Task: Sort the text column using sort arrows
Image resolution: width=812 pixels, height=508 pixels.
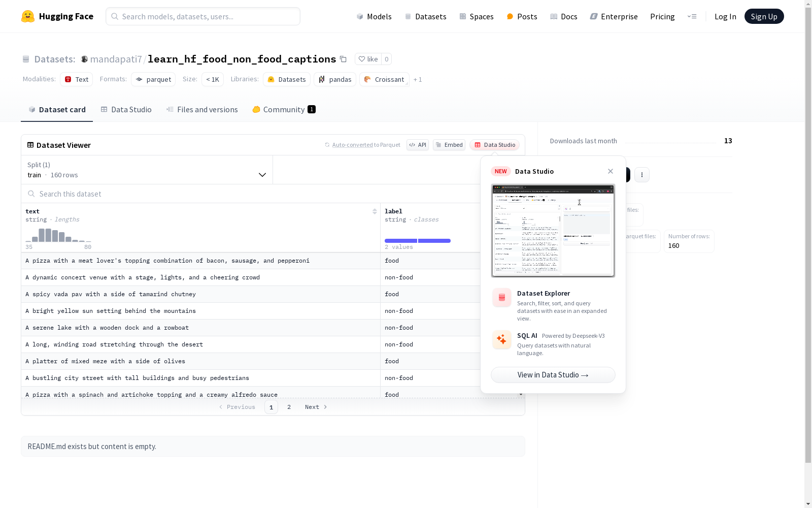Action: click(375, 211)
